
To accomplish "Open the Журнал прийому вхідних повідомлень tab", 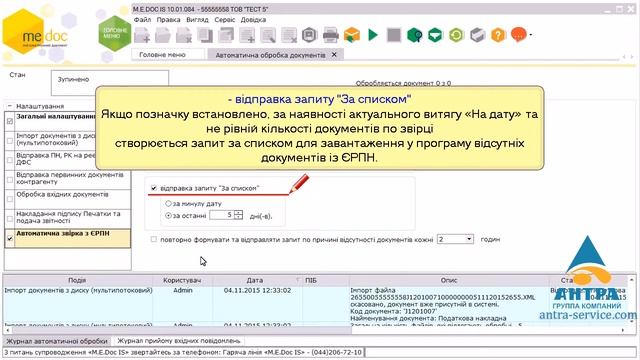I will tap(179, 340).
